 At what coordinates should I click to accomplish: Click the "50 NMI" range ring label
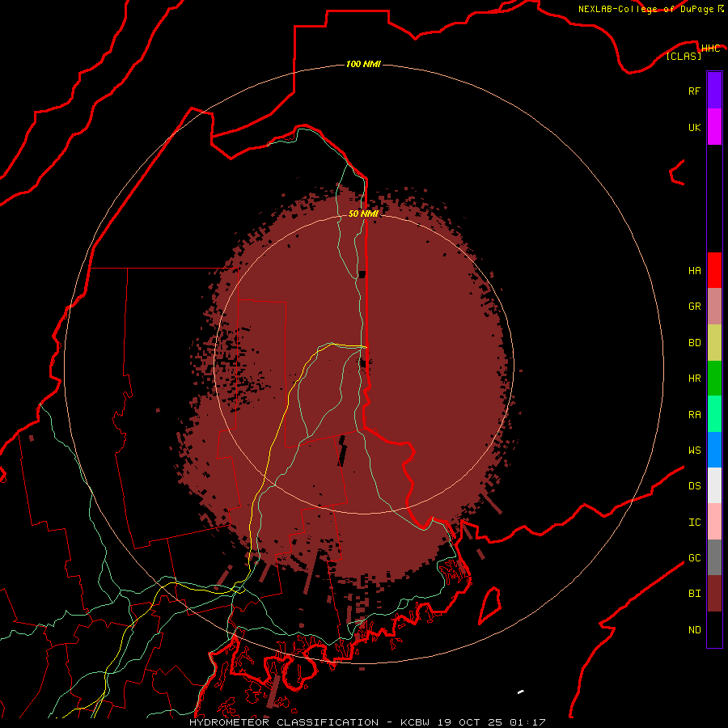pyautogui.click(x=363, y=214)
